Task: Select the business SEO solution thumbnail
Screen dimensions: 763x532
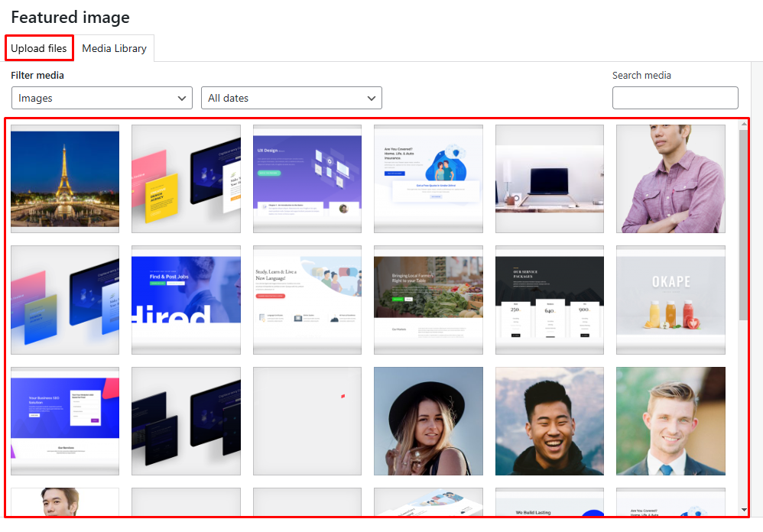Action: [65, 420]
